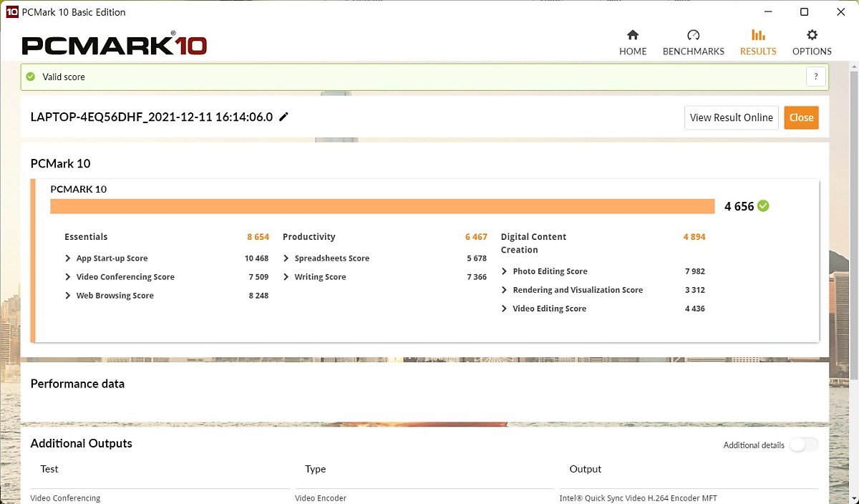Open the HOME section icon

click(x=633, y=35)
